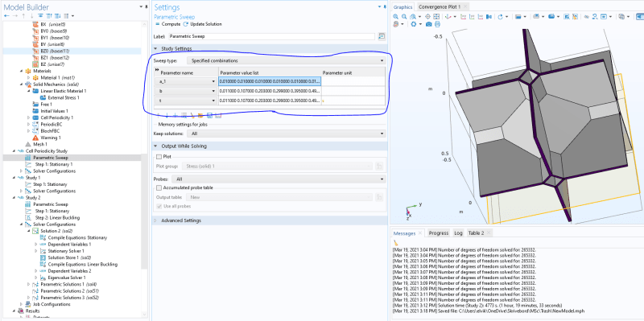The height and width of the screenshot is (321, 644).
Task: Click Zoom Box icon in Graphics toolbar
Action: (x=413, y=16)
